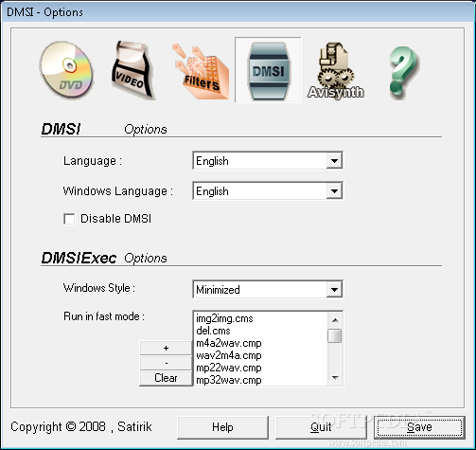The image size is (476, 450).
Task: Select wav2m4a.cmp in the list
Action: [x=260, y=355]
